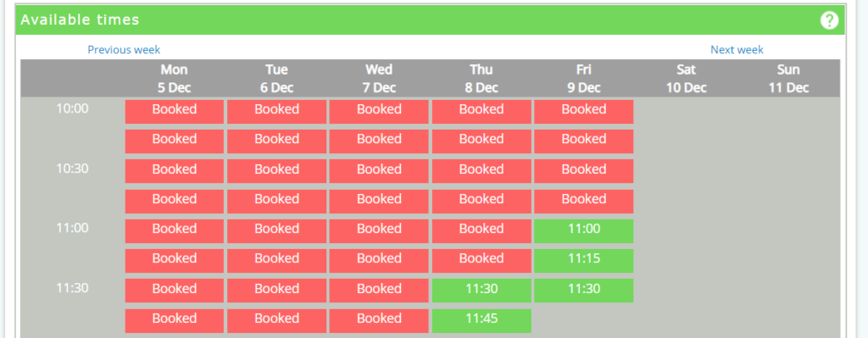
Task: Book the Friday 11:00 slot
Action: click(583, 231)
